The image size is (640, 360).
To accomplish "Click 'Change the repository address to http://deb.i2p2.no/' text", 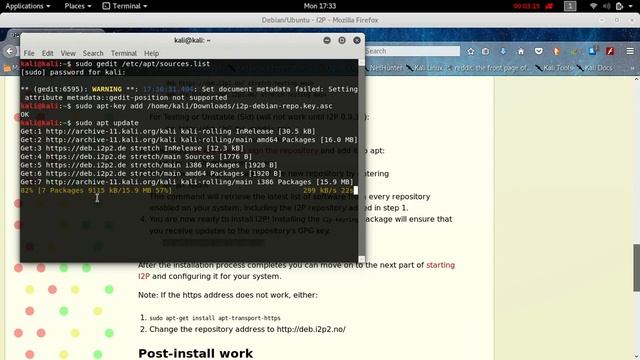I will coord(247,329).
